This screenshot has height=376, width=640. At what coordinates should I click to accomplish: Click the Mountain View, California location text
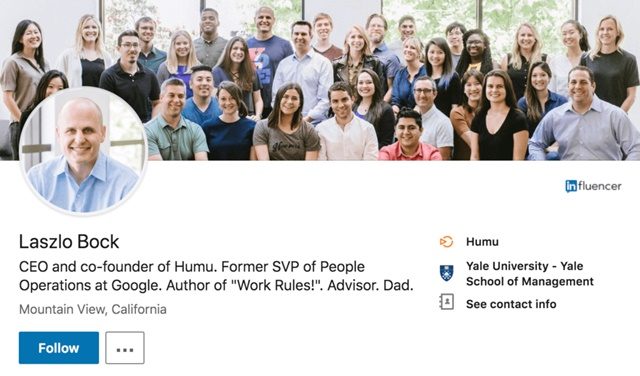pyautogui.click(x=93, y=309)
